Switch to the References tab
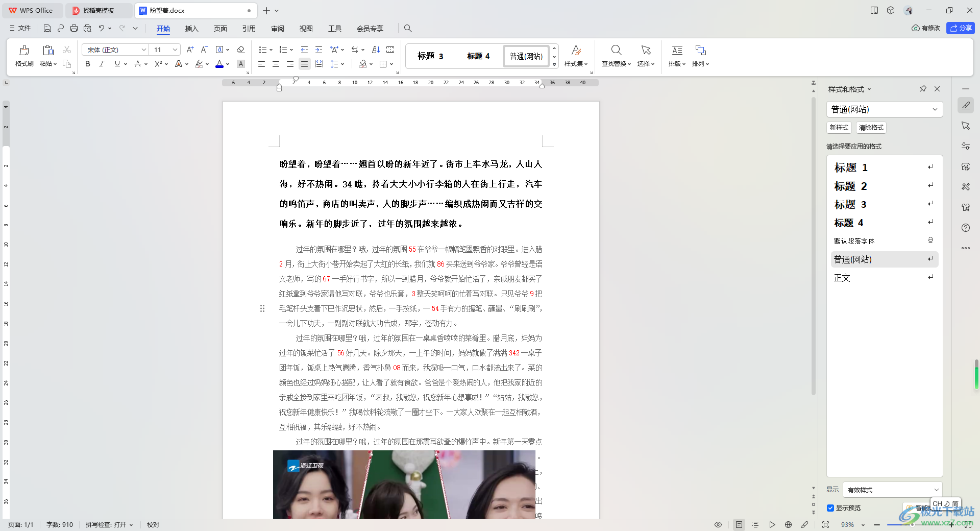Viewport: 980px width, 531px height. click(x=249, y=29)
